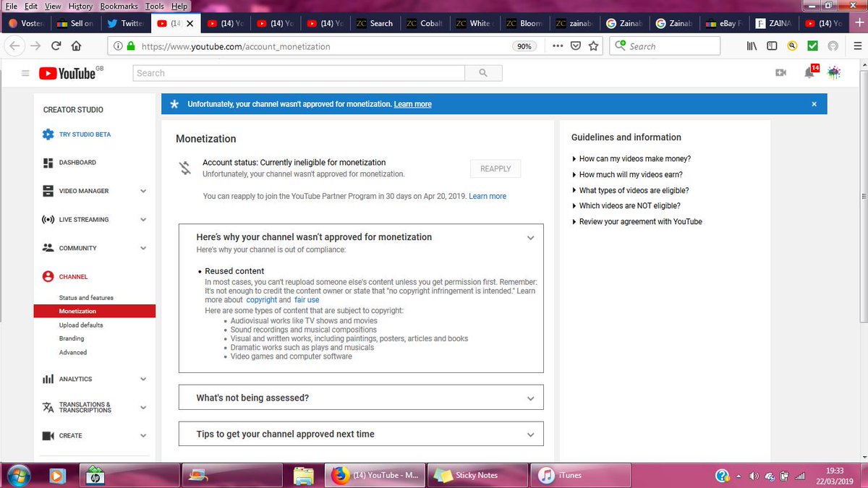
Task: Click the secure padlock site info icon
Action: point(131,46)
